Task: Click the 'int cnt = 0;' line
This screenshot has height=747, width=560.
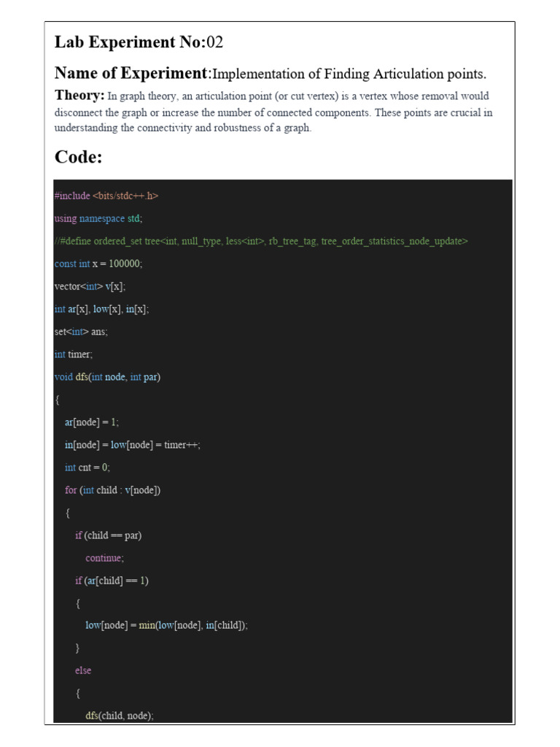Action: (x=87, y=467)
